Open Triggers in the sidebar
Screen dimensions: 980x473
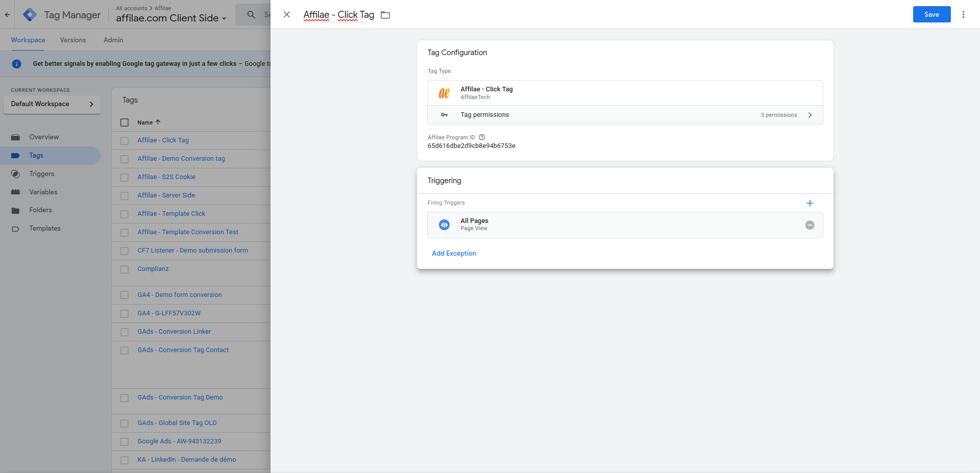coord(42,173)
